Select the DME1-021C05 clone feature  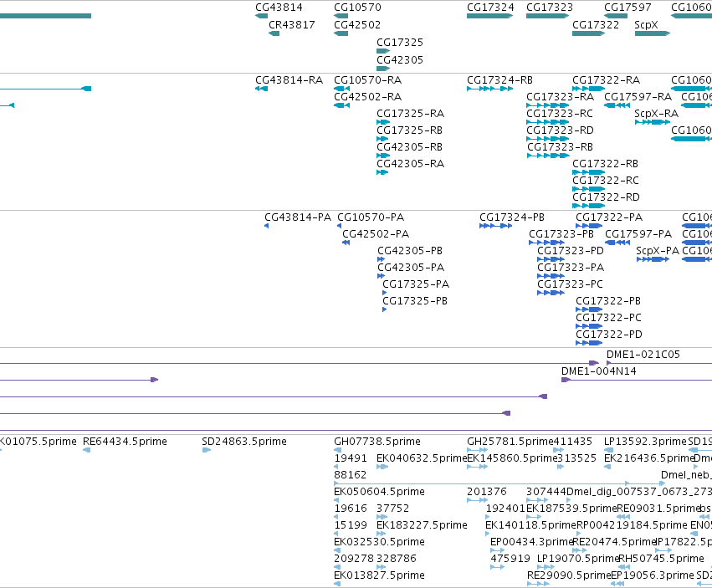[659, 363]
